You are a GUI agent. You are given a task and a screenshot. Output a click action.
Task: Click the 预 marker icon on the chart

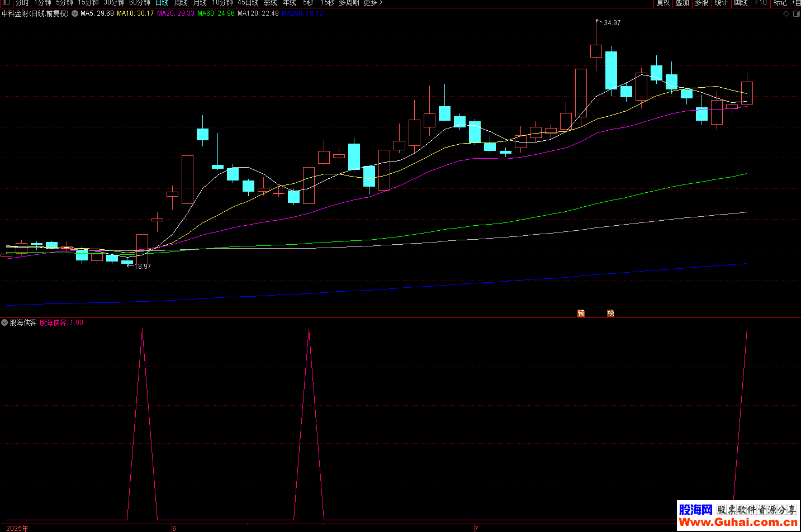click(581, 313)
